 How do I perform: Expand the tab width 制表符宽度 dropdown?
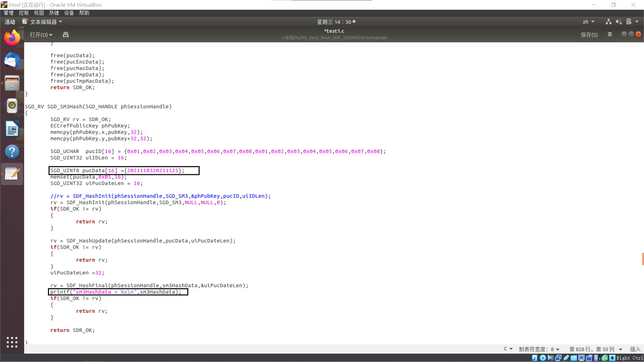539,349
